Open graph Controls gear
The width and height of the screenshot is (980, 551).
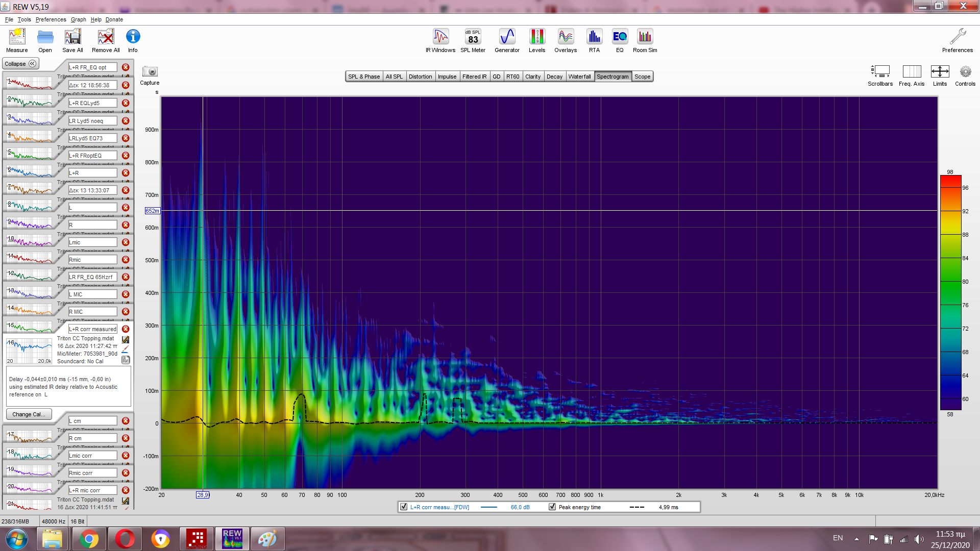[965, 72]
